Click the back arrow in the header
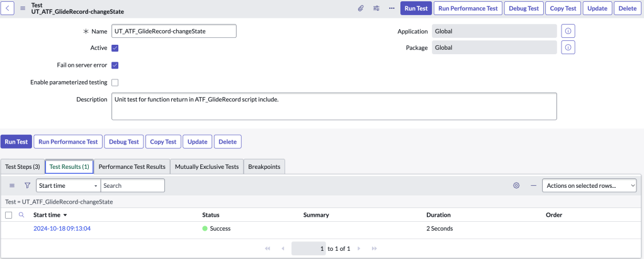Image resolution: width=644 pixels, height=259 pixels. pyautogui.click(x=9, y=8)
